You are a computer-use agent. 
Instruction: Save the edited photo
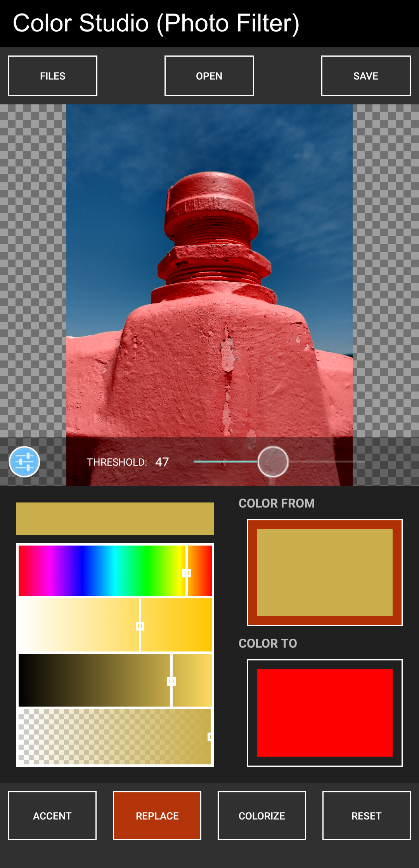pos(366,76)
